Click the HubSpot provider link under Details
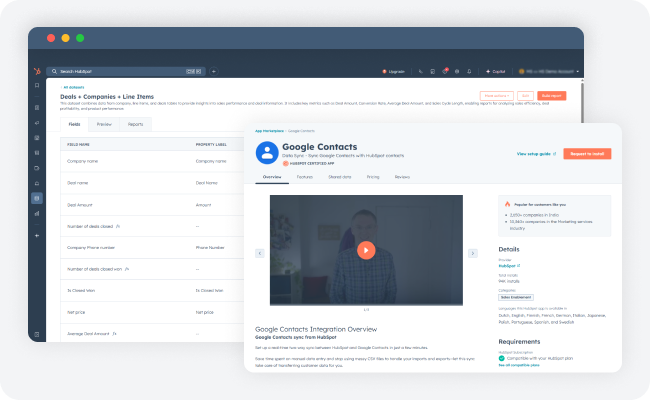This screenshot has width=650, height=400. coord(509,266)
